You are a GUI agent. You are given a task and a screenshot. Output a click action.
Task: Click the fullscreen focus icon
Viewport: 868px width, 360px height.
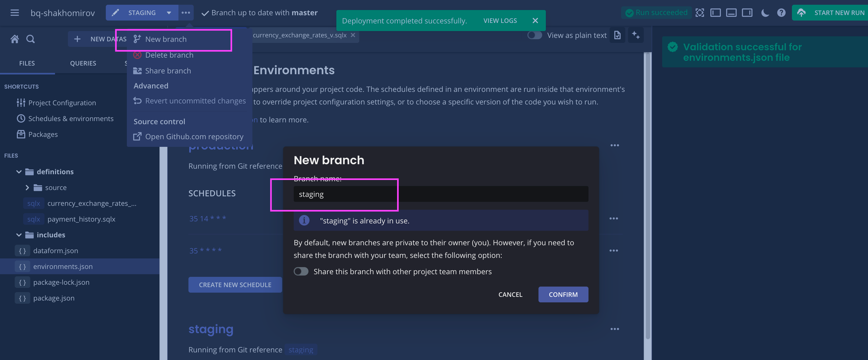(x=700, y=13)
